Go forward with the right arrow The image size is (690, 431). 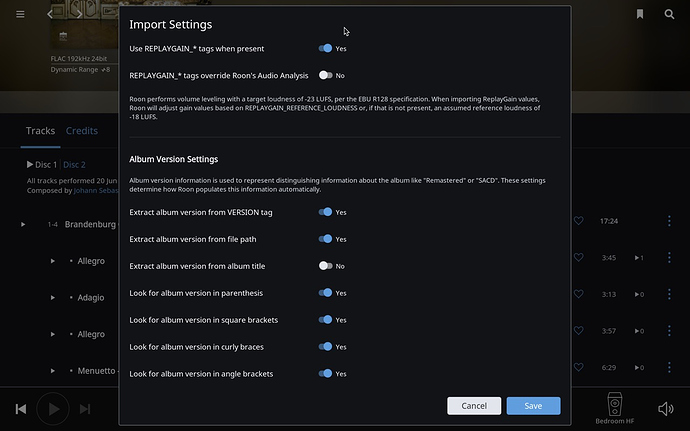click(79, 15)
